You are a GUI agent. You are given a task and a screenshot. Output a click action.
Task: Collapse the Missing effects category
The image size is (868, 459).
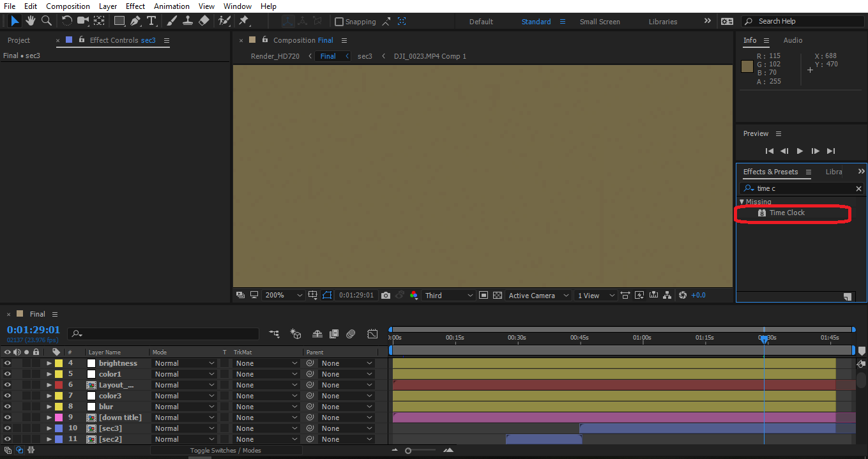pyautogui.click(x=742, y=202)
